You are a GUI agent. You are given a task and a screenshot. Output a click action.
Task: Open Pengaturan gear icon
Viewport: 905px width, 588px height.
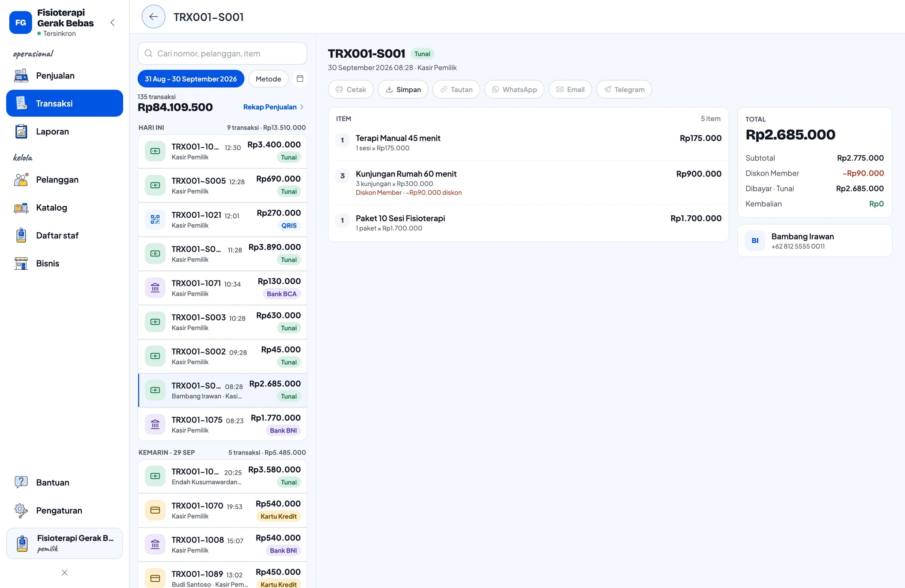pyautogui.click(x=21, y=510)
